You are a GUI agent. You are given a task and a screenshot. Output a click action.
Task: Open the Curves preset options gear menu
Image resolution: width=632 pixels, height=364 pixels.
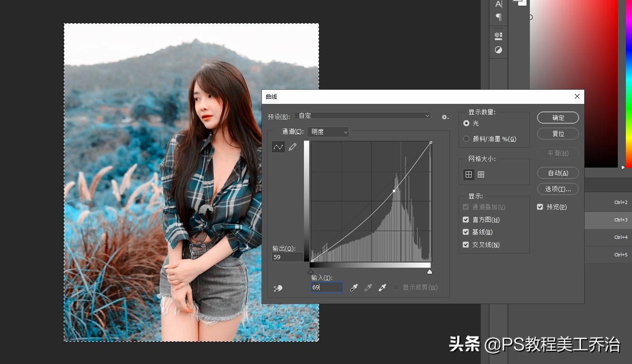tap(444, 117)
